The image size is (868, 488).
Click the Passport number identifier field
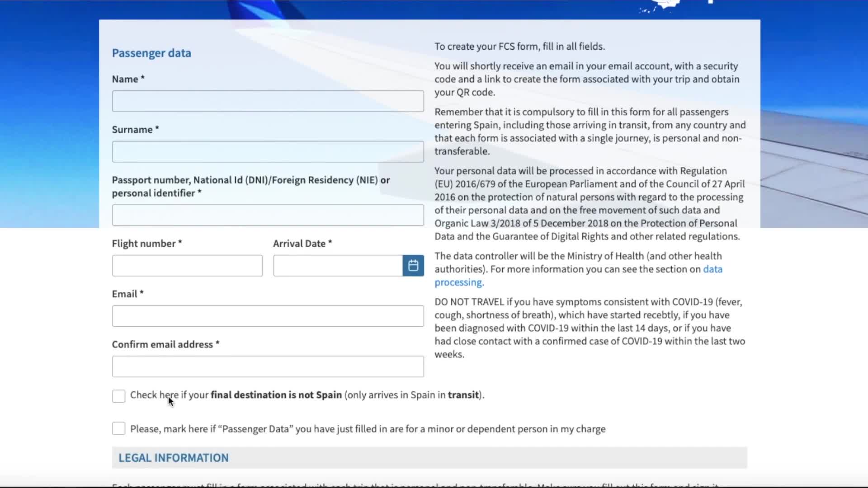pyautogui.click(x=268, y=215)
